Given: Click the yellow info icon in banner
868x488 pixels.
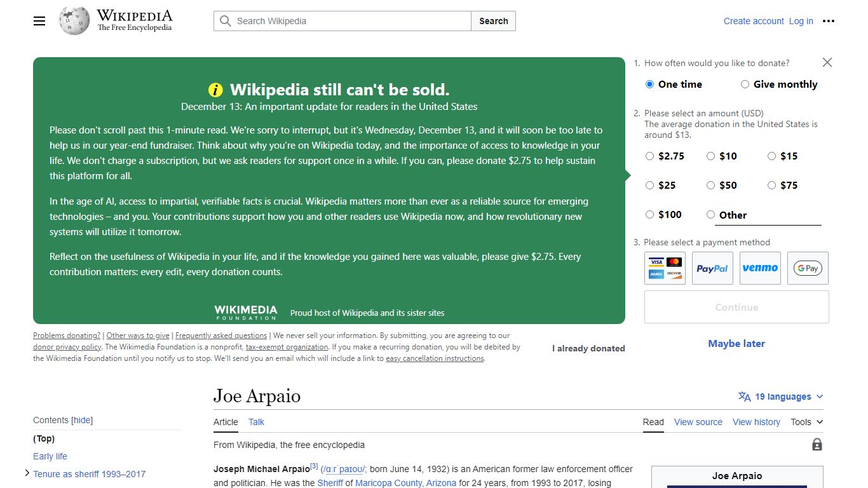Looking at the screenshot, I should tap(215, 90).
